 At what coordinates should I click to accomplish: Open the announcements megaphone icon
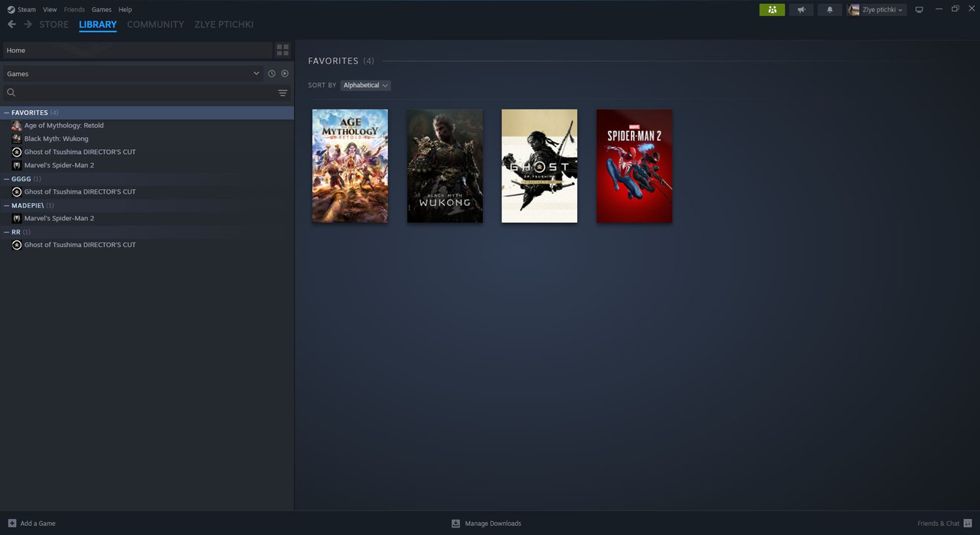801,9
